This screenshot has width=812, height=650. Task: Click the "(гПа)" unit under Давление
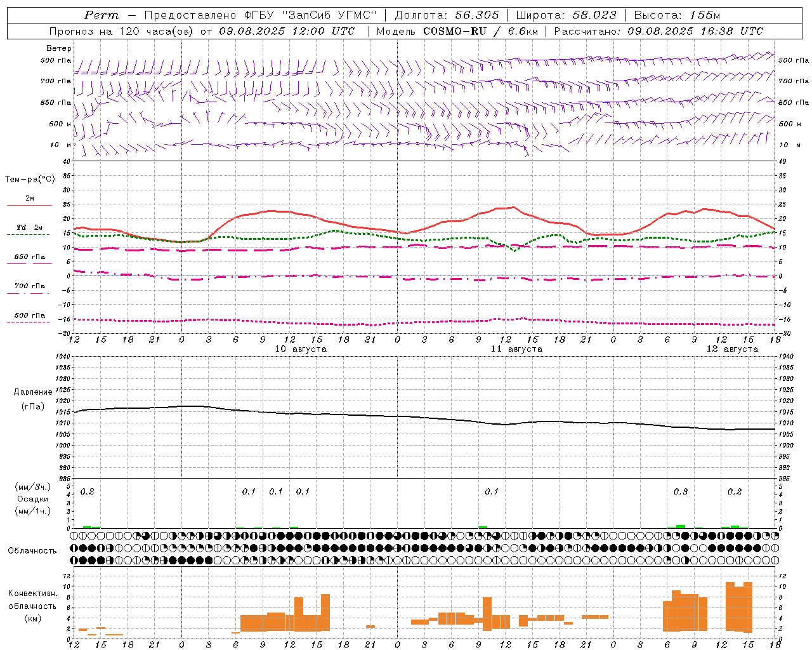[33, 406]
